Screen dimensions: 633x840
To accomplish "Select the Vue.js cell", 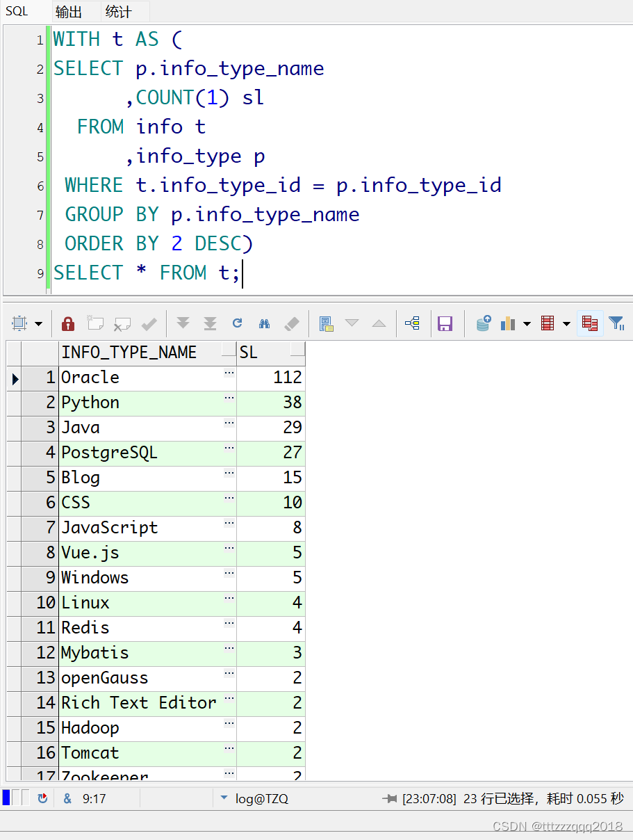I will click(x=147, y=553).
